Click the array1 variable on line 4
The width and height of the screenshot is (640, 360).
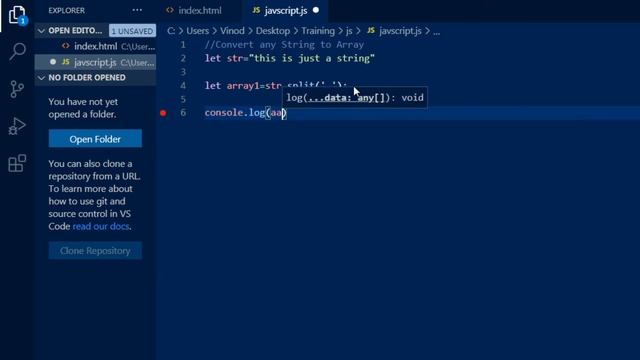point(243,86)
